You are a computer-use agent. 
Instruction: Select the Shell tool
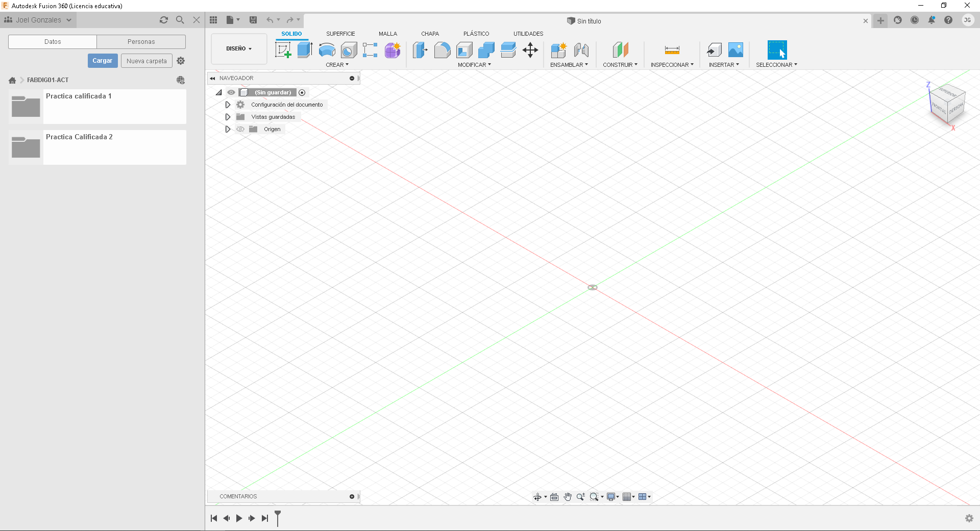464,50
